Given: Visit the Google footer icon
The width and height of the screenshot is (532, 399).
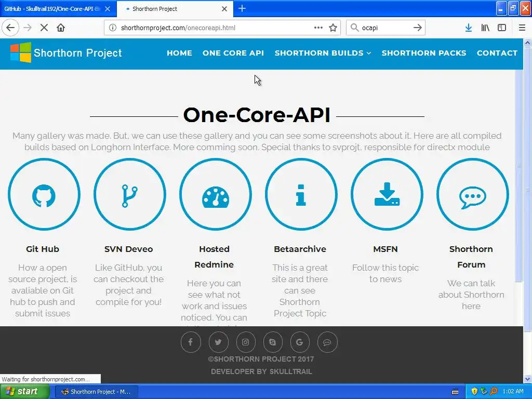Looking at the screenshot, I should click(300, 342).
